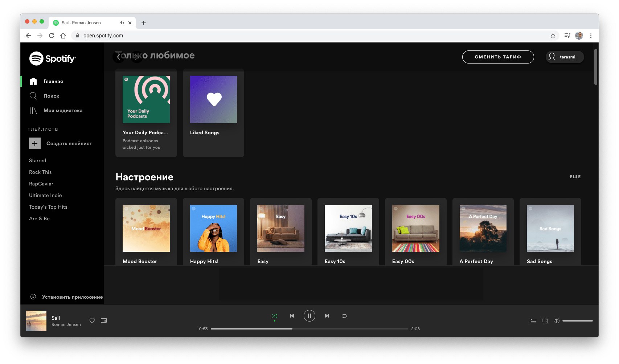Image resolution: width=619 pixels, height=364 pixels.
Task: Open Sad Songs playlist cover
Action: tap(550, 228)
